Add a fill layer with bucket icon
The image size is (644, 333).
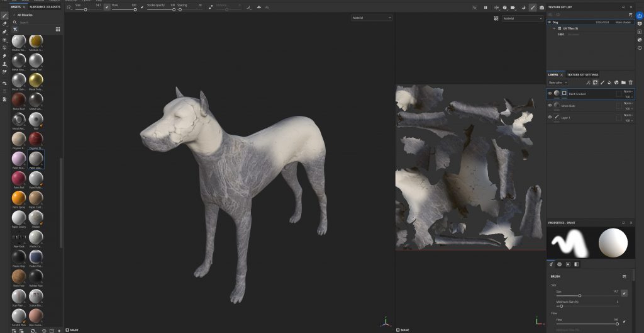click(609, 82)
